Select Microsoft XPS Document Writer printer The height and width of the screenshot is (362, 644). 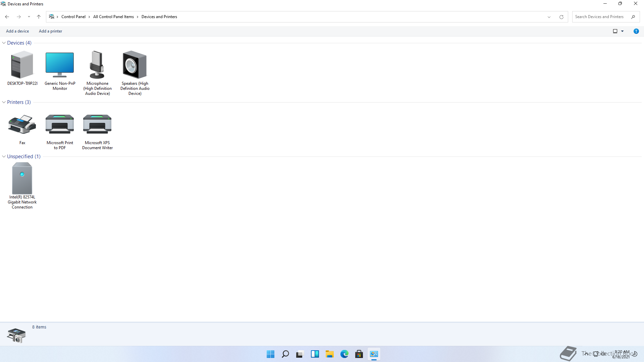pyautogui.click(x=97, y=125)
